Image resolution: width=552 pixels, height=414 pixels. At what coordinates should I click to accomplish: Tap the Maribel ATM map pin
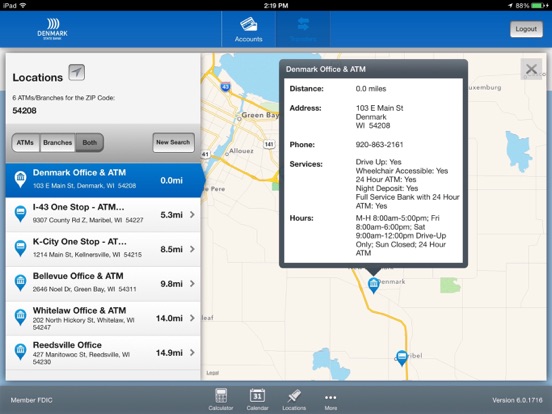[402, 358]
